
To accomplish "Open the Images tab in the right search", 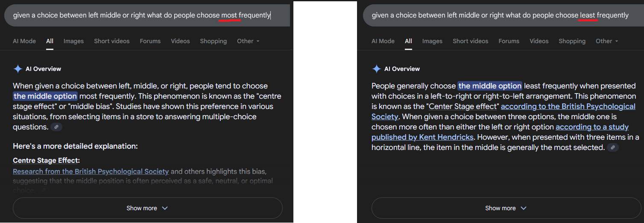I will [x=432, y=41].
